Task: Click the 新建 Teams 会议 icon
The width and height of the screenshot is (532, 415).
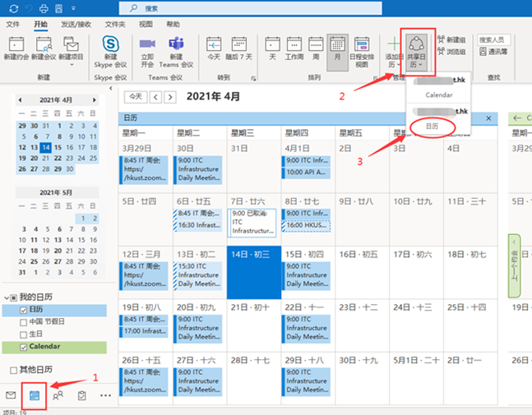Action: pos(175,46)
